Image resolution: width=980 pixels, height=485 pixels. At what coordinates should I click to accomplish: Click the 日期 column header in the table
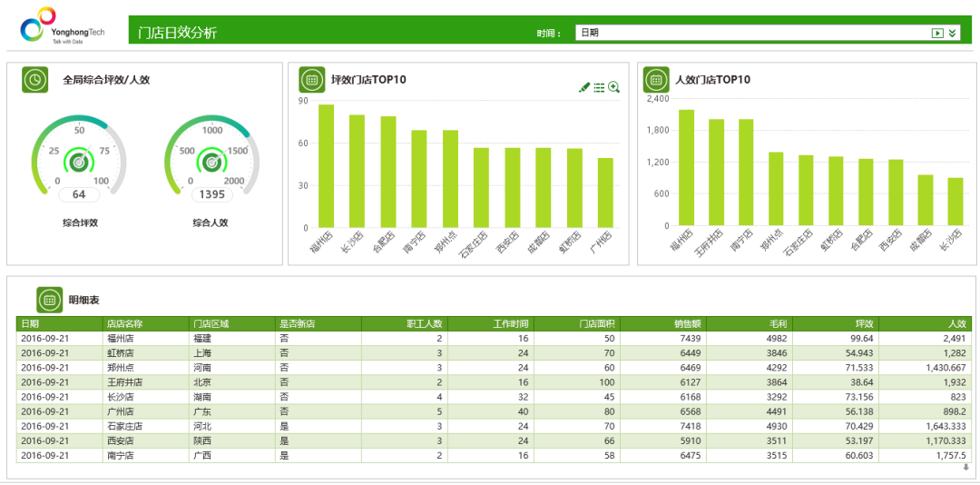(59, 323)
